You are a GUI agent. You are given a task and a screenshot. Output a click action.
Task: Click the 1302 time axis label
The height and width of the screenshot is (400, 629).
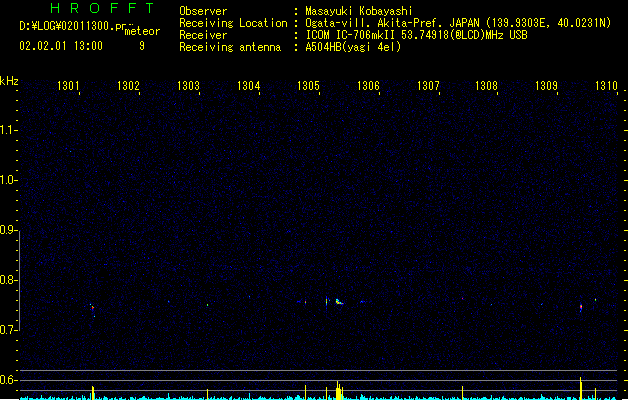(x=128, y=85)
